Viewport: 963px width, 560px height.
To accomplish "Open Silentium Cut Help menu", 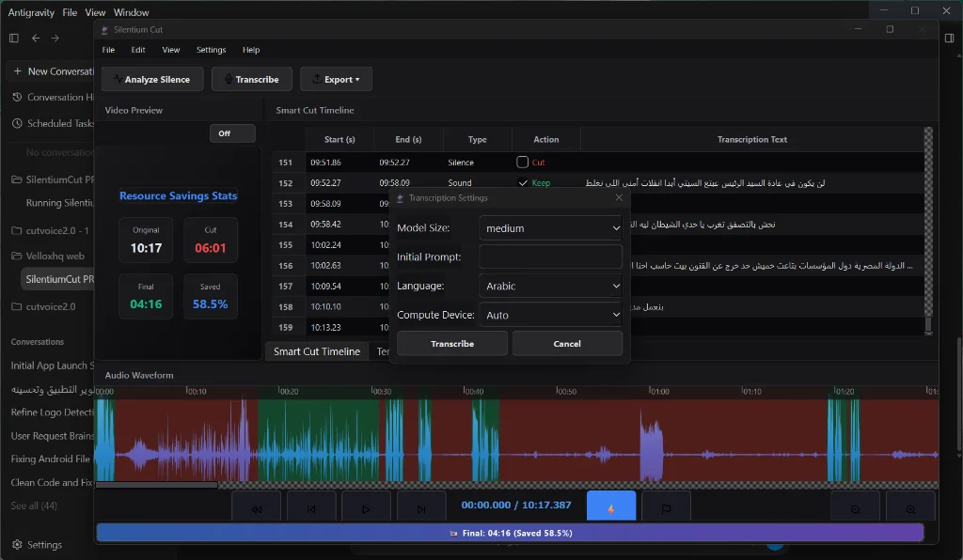I will pyautogui.click(x=251, y=50).
